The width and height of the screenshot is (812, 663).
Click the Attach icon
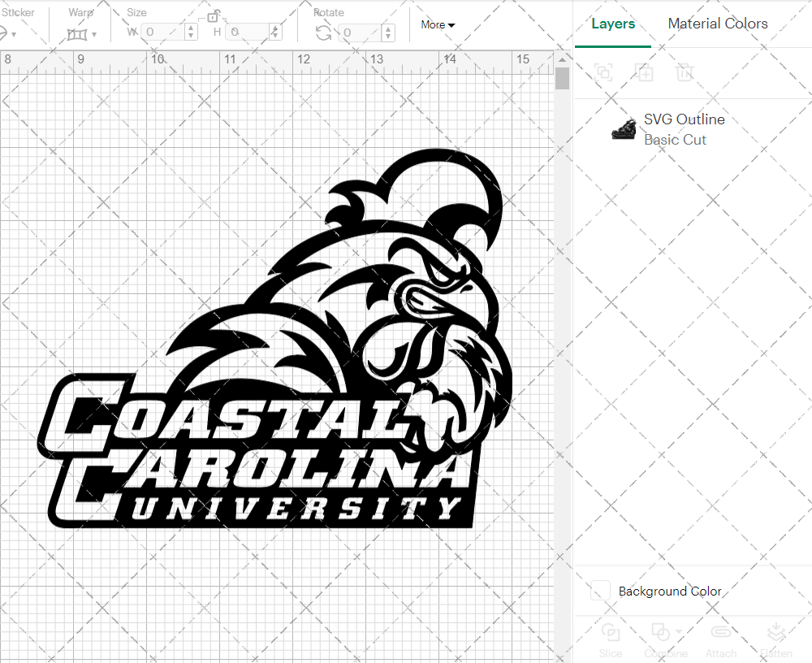(x=721, y=634)
